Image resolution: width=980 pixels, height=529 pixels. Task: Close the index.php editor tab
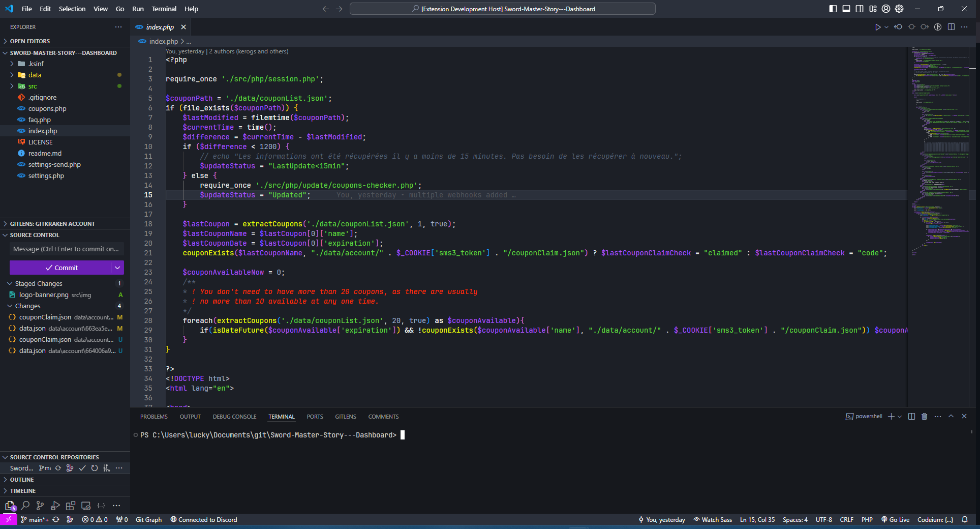183,27
